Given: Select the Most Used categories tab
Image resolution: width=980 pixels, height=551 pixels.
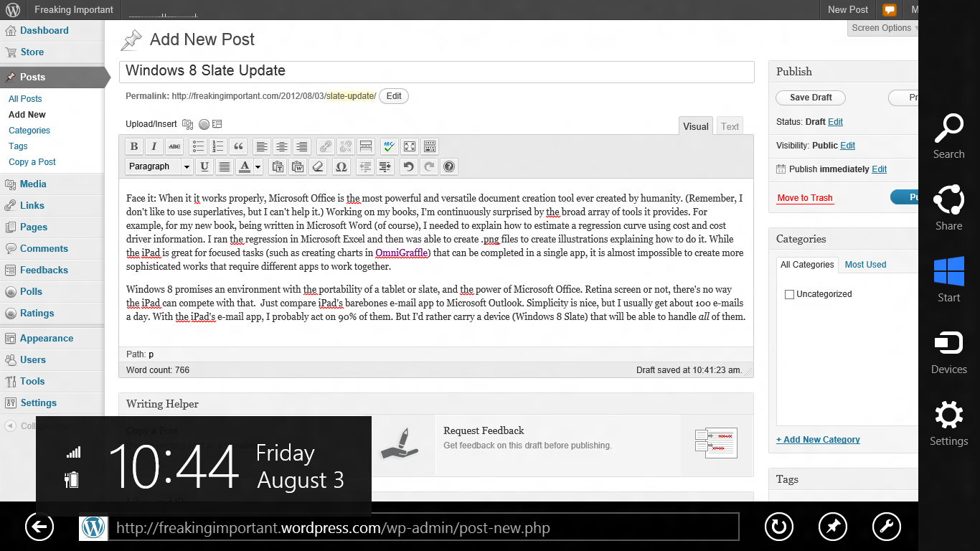Looking at the screenshot, I should tap(865, 265).
